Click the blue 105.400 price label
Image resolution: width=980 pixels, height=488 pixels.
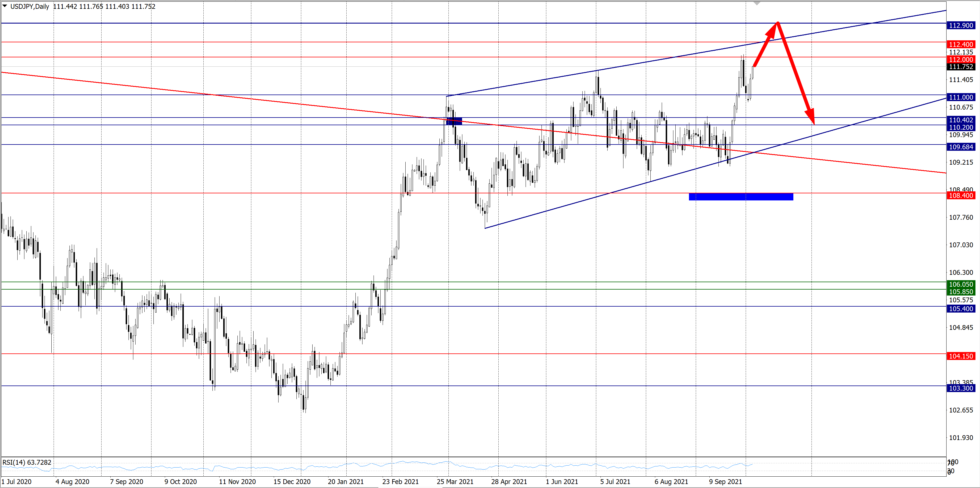[961, 309]
